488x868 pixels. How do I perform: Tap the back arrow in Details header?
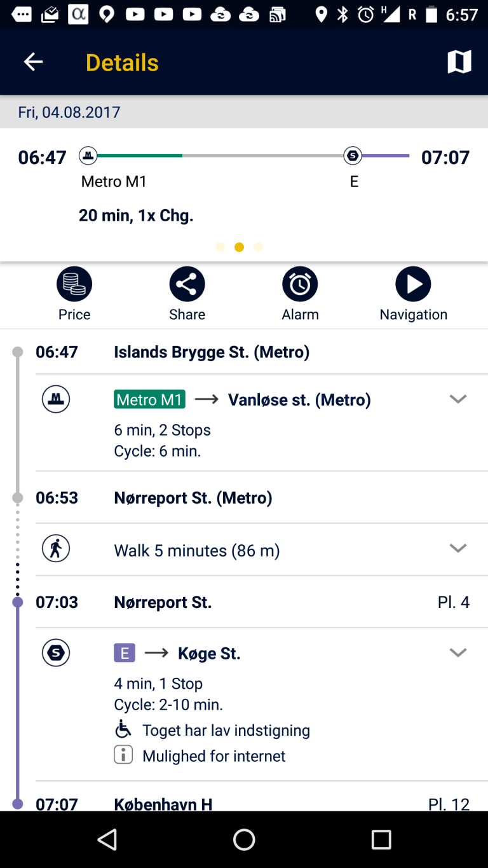pos(33,62)
